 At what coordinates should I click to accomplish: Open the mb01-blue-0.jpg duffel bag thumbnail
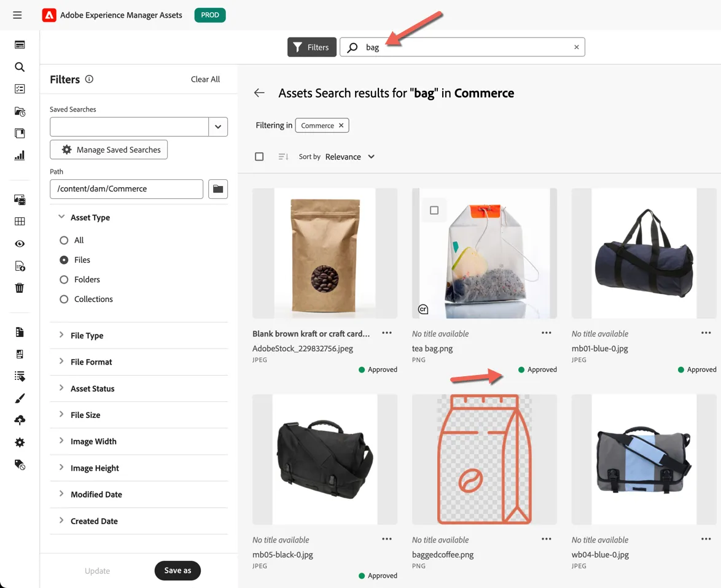click(x=644, y=253)
